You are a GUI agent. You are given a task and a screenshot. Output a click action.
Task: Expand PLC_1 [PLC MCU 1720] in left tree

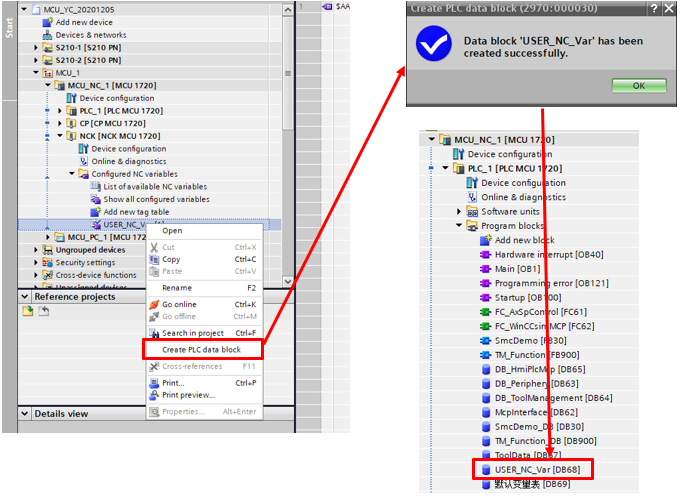[60, 111]
